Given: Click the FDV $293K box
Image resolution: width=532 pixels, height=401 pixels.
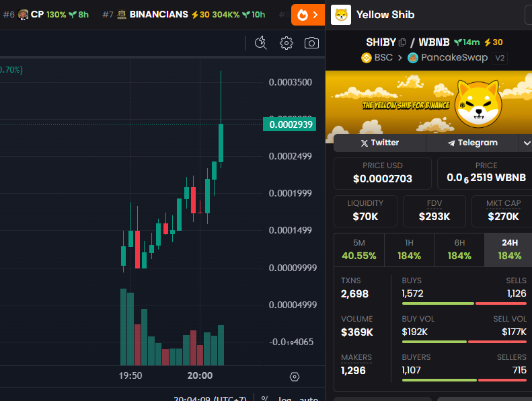Looking at the screenshot, I should (x=434, y=211).
